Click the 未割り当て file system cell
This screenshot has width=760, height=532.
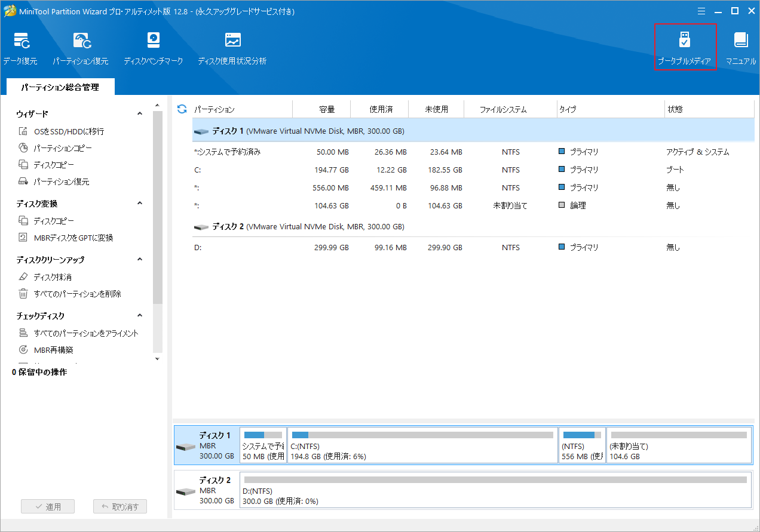511,205
